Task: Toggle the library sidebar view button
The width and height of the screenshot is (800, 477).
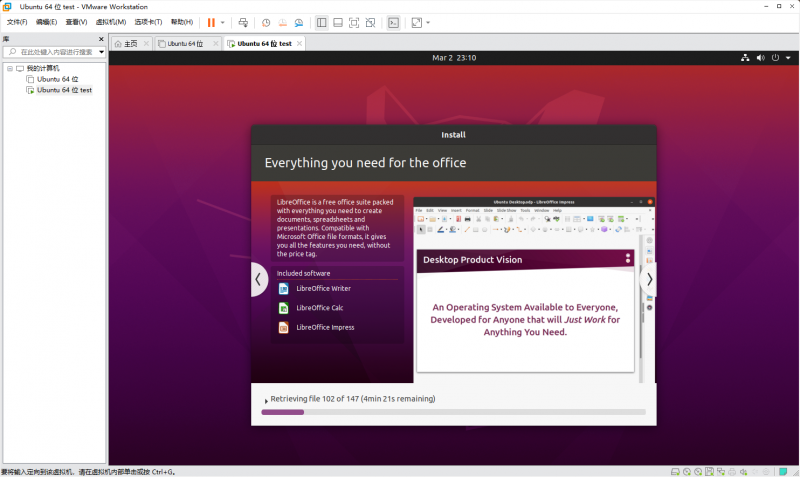Action: pos(321,22)
